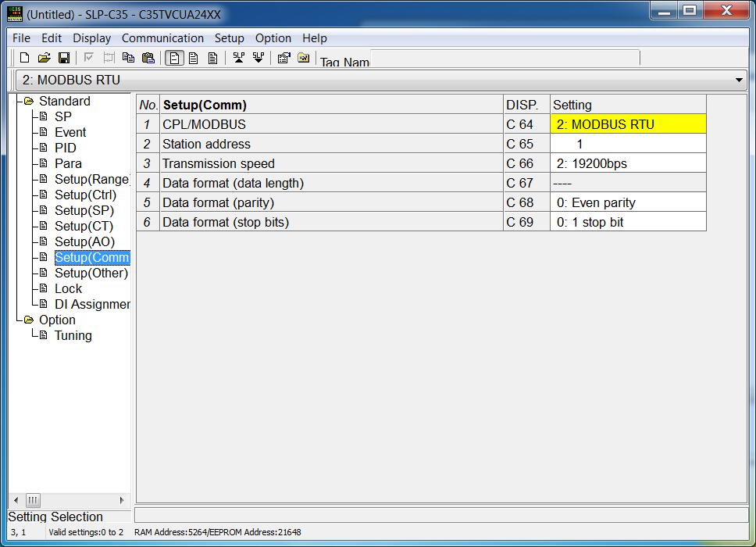Viewport: 756px width, 547px height.
Task: Collapse the Standard folder icon
Action: 29,101
